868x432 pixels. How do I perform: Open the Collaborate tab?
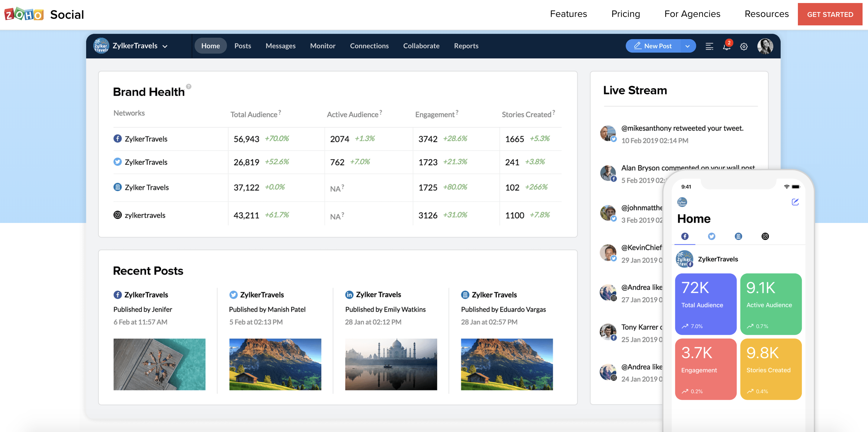pyautogui.click(x=421, y=46)
